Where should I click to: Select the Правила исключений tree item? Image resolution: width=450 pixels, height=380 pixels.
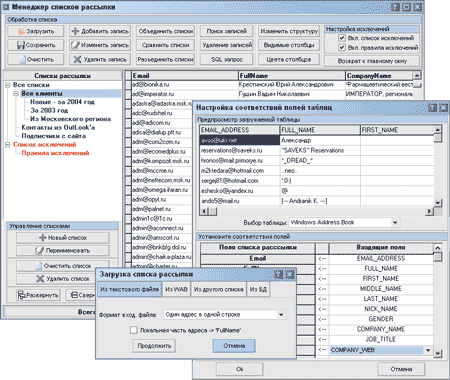coord(55,153)
